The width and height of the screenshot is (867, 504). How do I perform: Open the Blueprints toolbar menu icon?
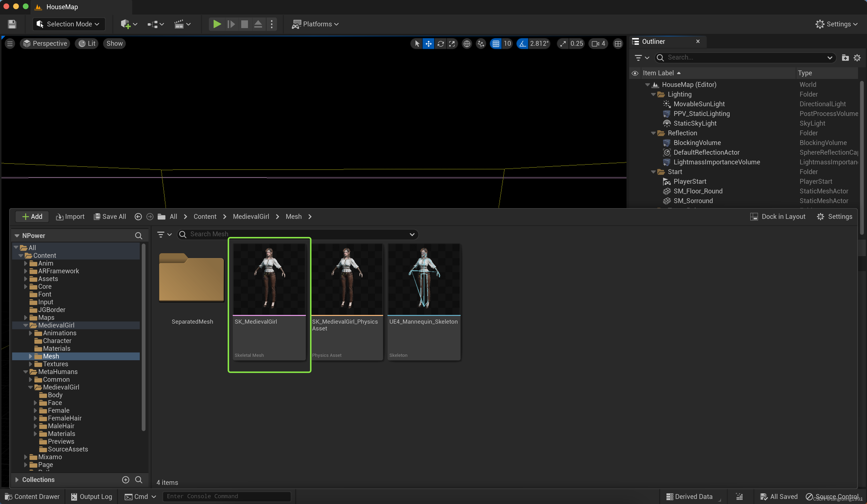[x=155, y=24]
